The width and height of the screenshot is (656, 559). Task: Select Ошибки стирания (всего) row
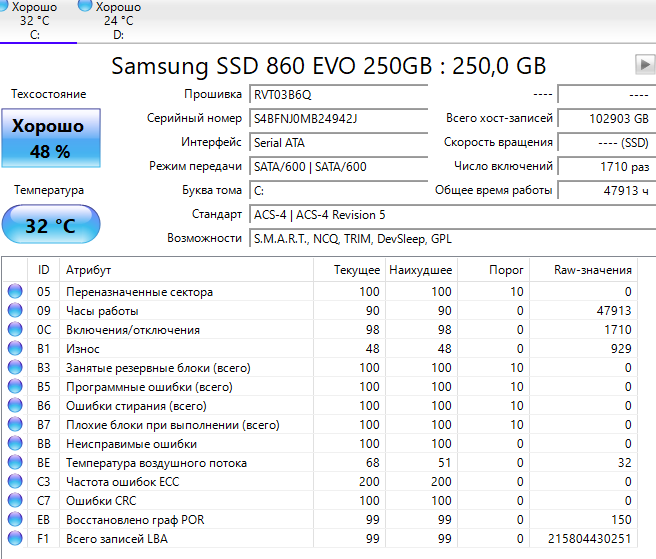320,405
